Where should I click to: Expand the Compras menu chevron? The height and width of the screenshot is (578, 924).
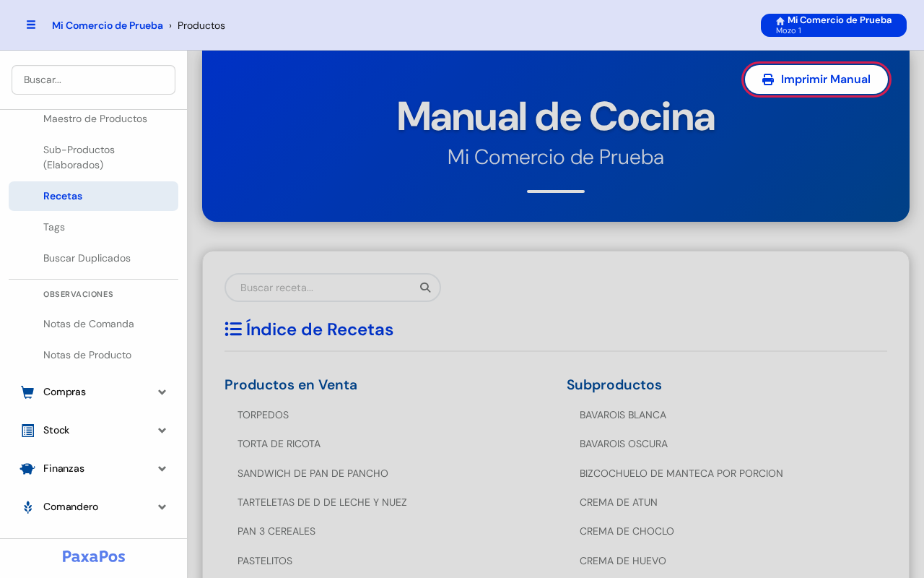tap(162, 392)
